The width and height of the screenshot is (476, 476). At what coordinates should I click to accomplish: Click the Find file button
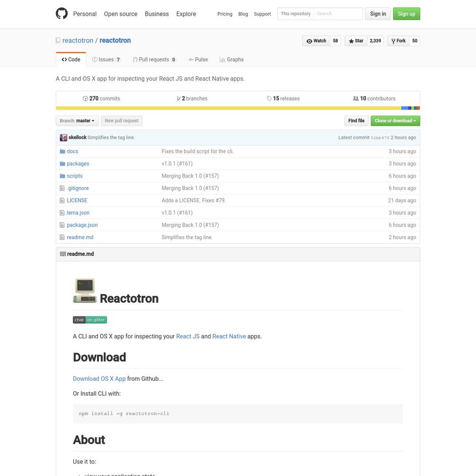point(357,121)
